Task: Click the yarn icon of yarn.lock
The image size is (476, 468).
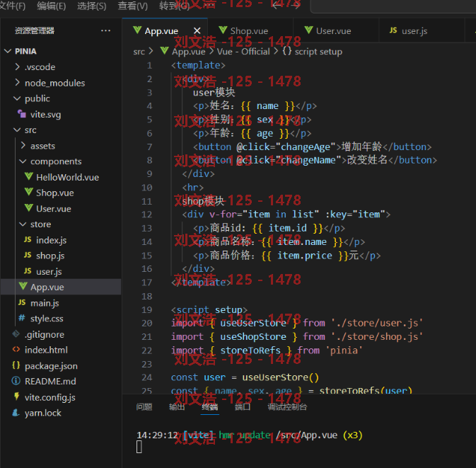Action: (16, 412)
